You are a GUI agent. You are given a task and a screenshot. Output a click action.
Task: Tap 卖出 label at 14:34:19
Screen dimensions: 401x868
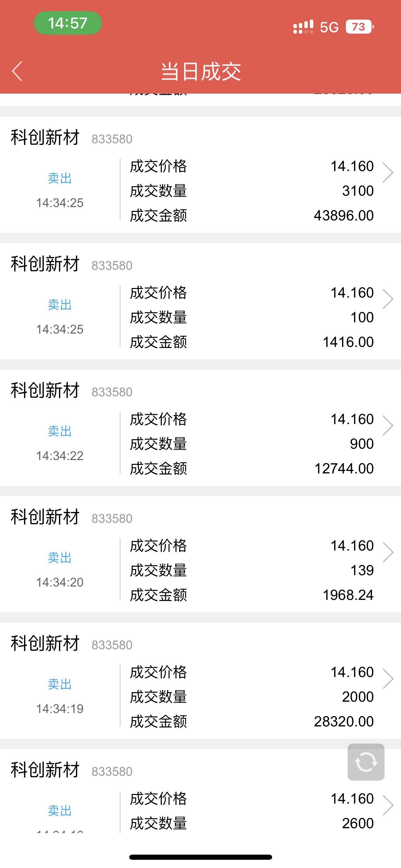60,684
